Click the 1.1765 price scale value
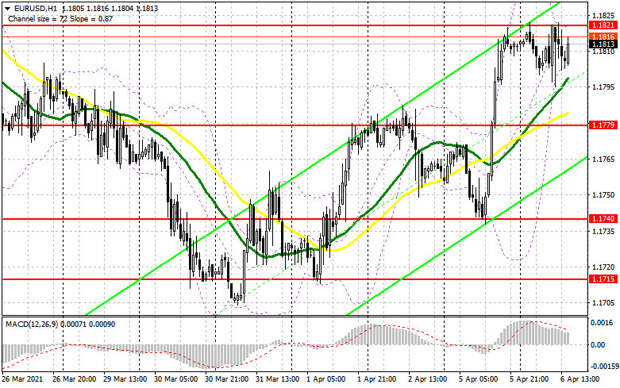Viewport: 620px width, 388px height. tap(603, 159)
